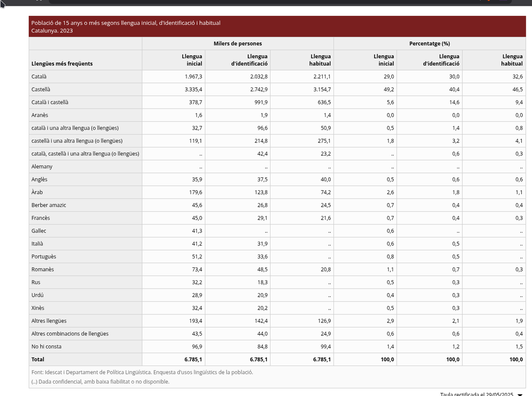Click Total '6.785,1' under Llengua inicial
The width and height of the screenshot is (532, 396).
[193, 360]
